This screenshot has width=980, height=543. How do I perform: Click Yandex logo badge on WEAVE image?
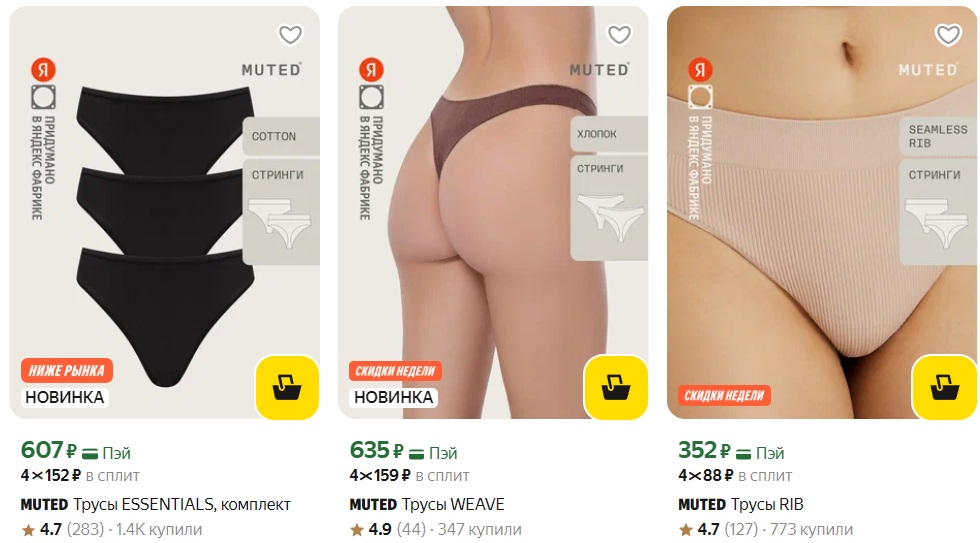371,69
